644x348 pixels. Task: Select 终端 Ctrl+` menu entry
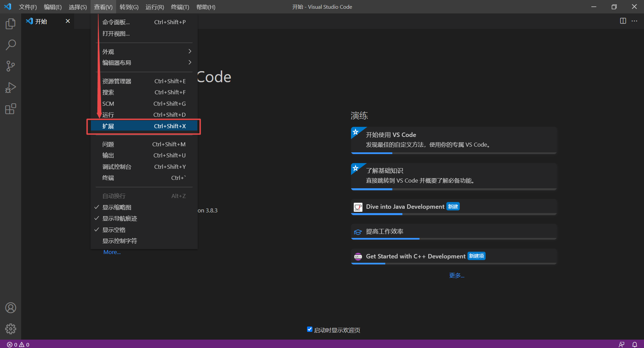144,178
